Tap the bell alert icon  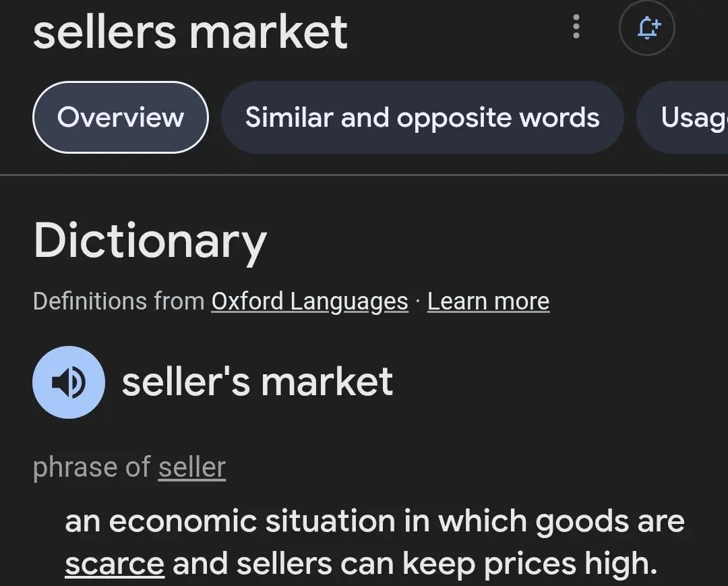[646, 28]
